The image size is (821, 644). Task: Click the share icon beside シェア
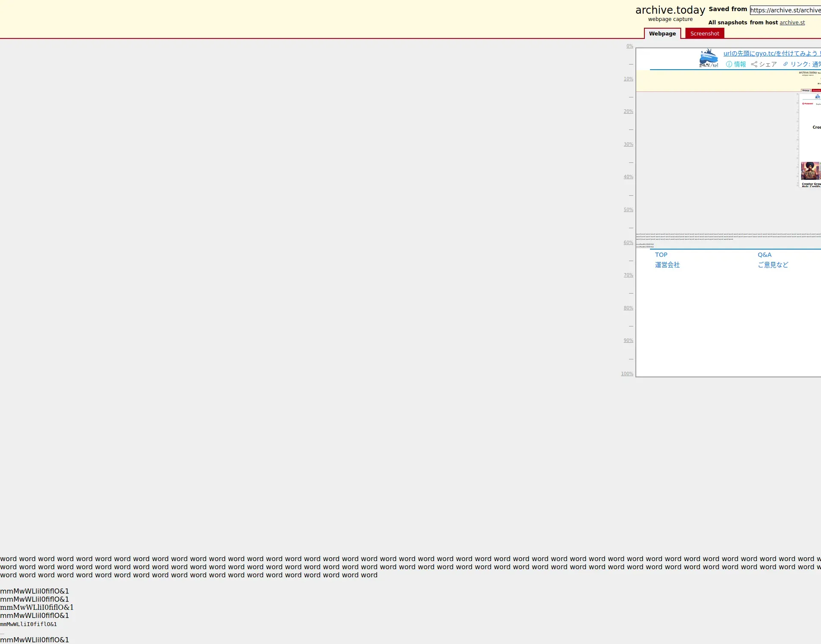(754, 64)
